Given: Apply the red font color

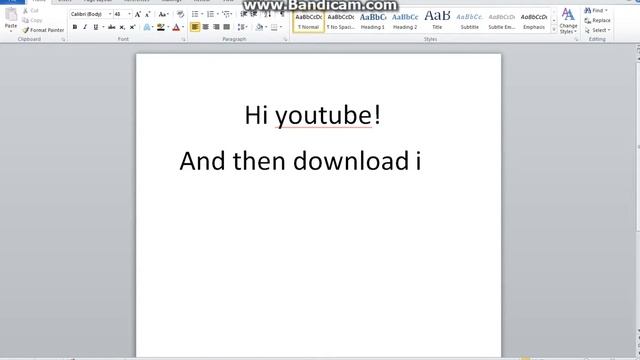Looking at the screenshot, I should pos(176,27).
